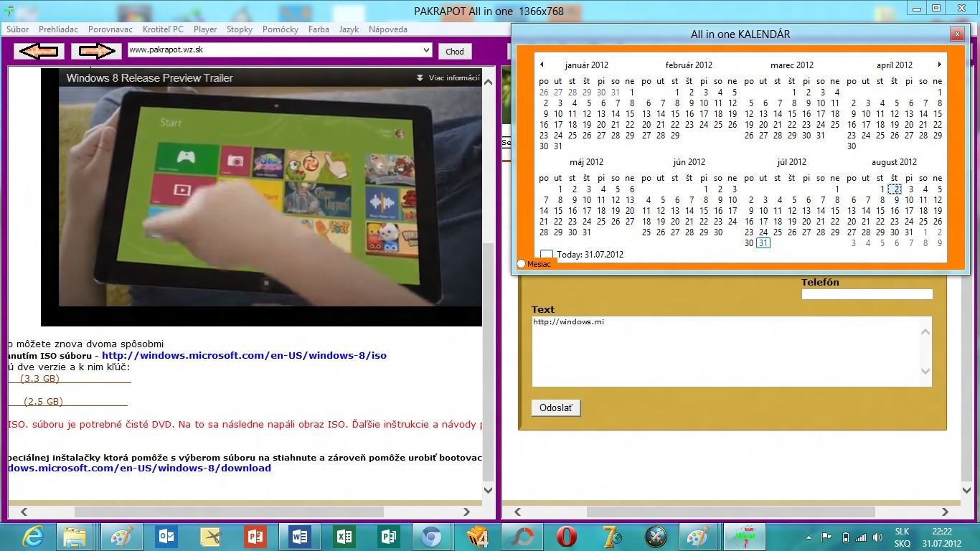Close the All in one KALENDÁR window
This screenshot has height=551, width=980.
(x=956, y=34)
